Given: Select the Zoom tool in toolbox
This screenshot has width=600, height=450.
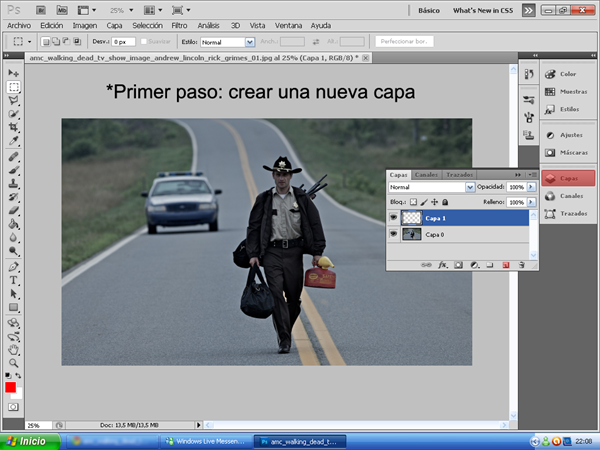Looking at the screenshot, I should 14,363.
